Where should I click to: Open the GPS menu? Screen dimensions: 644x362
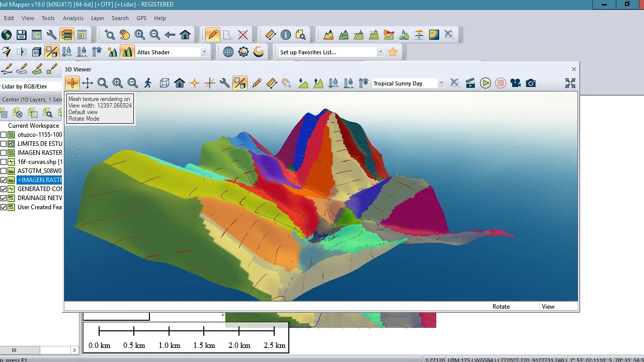click(x=141, y=18)
